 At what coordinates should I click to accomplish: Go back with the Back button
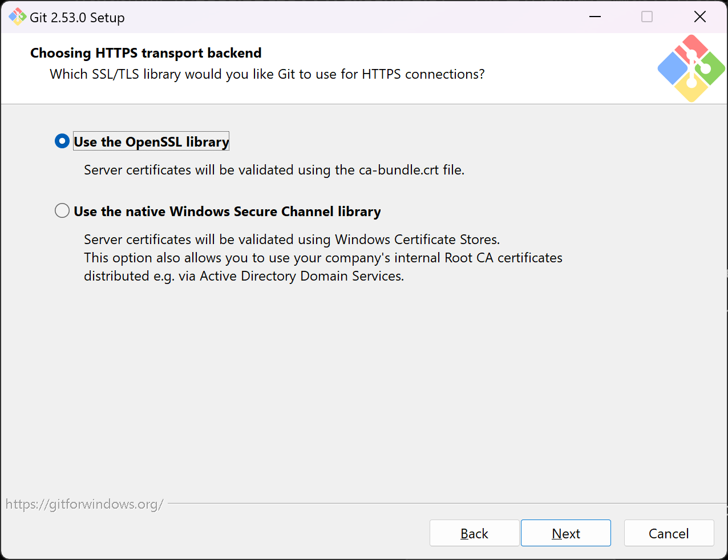[x=474, y=533]
